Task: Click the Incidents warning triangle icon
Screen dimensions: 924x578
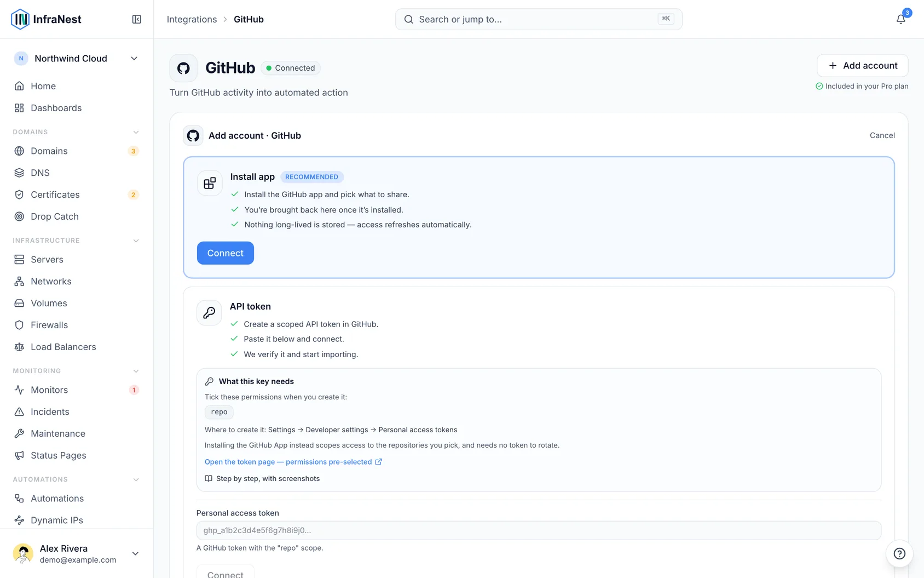Action: point(19,411)
